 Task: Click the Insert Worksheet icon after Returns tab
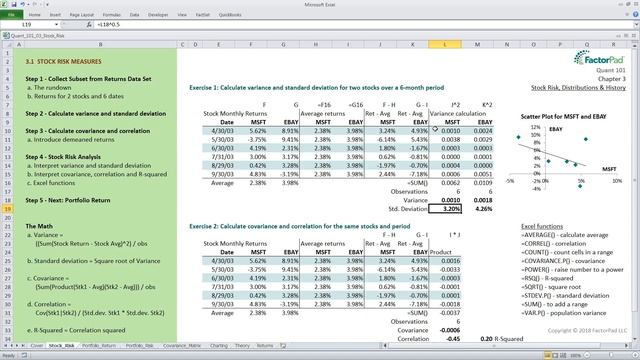[x=283, y=346]
